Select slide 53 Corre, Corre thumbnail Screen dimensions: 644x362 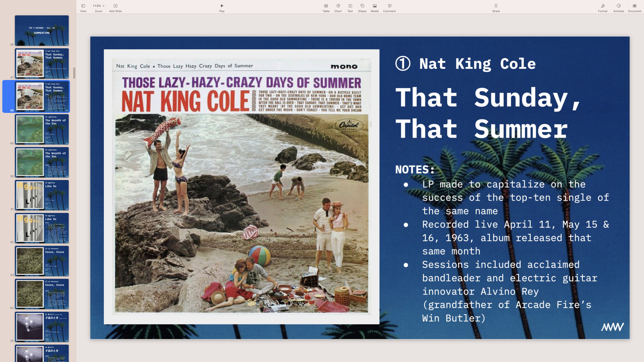click(x=42, y=261)
